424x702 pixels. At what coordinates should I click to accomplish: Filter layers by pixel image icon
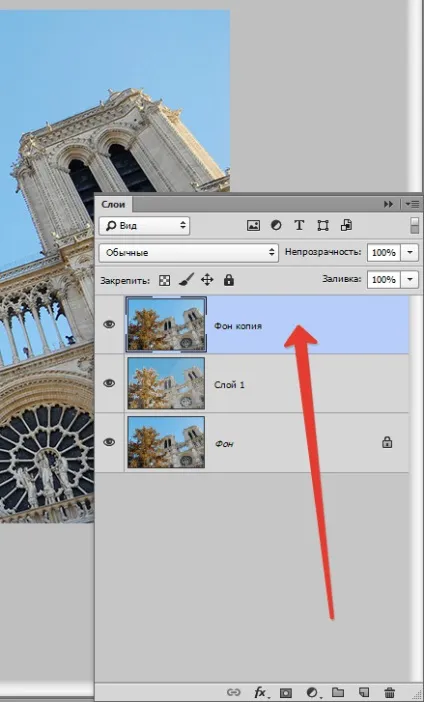(253, 226)
